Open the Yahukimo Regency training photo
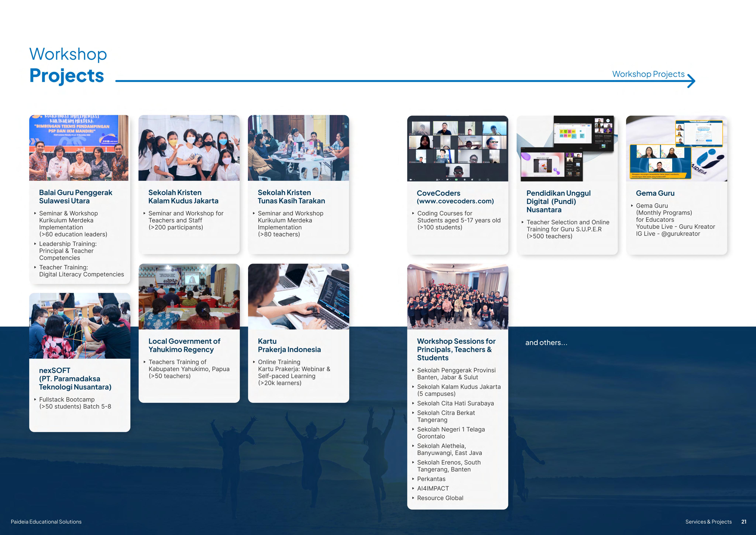The image size is (756, 535). (x=189, y=296)
